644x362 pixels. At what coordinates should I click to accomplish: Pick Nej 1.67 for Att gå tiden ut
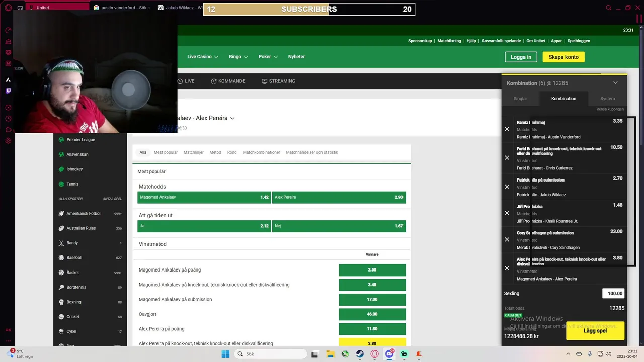pos(339,226)
